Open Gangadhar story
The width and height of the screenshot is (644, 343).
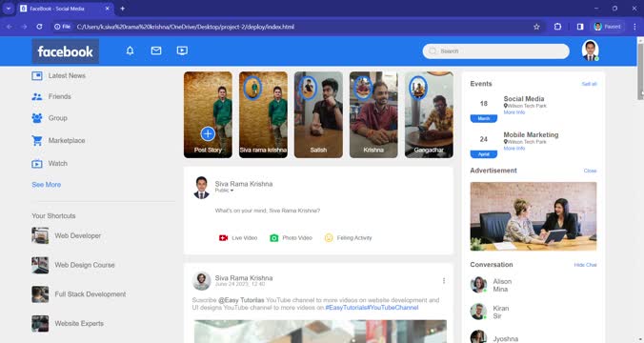coord(429,114)
